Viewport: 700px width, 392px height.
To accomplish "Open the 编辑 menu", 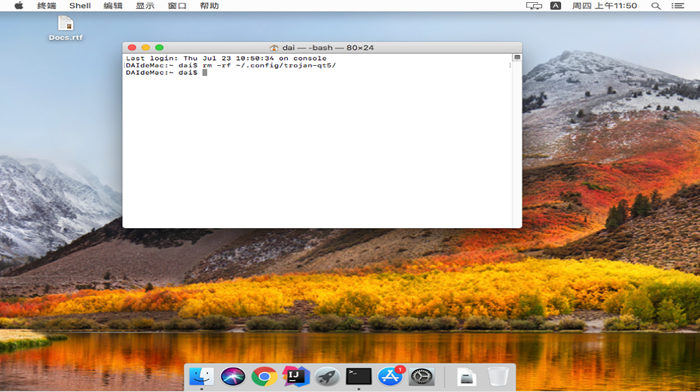I will click(112, 6).
